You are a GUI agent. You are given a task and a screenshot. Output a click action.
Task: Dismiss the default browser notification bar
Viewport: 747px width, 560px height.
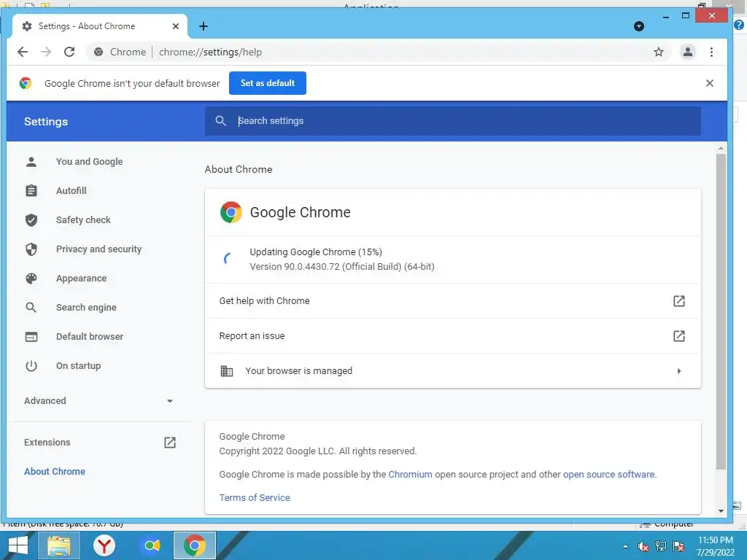click(709, 83)
